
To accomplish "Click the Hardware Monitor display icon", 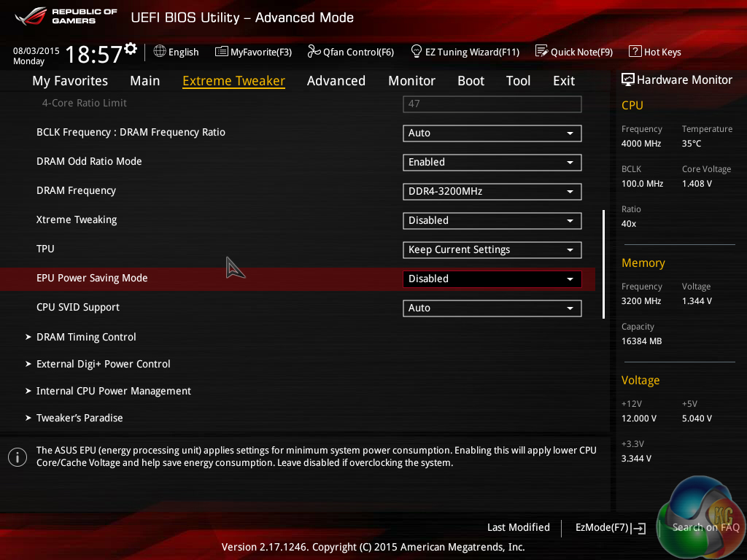I will coord(628,79).
